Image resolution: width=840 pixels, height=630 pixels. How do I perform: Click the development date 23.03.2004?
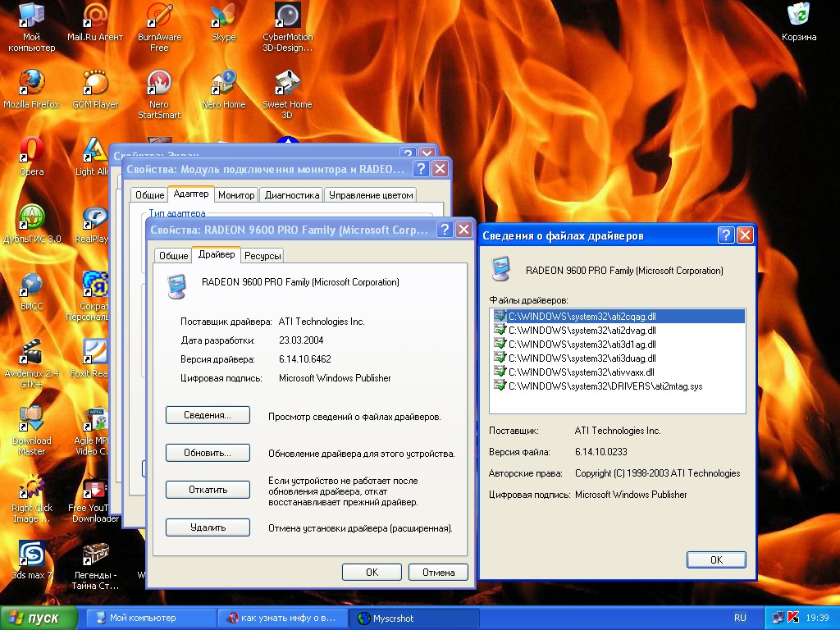pos(301,340)
